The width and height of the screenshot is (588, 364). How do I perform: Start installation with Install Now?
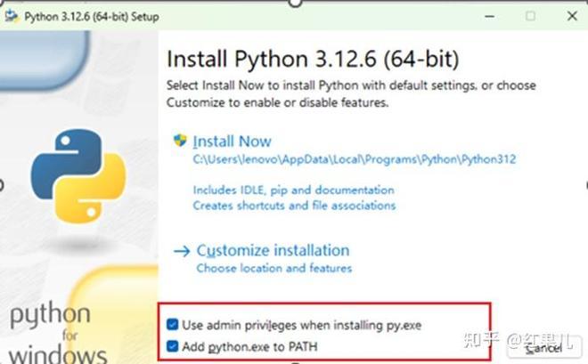click(233, 142)
